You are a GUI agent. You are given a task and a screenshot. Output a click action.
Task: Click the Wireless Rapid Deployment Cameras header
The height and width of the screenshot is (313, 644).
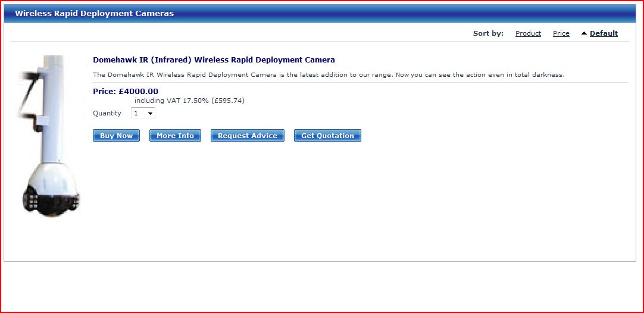tap(94, 13)
